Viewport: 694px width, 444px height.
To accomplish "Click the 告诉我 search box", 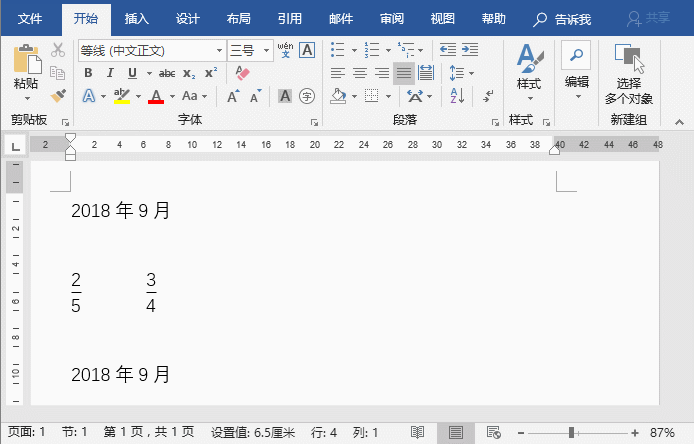I will coord(562,19).
